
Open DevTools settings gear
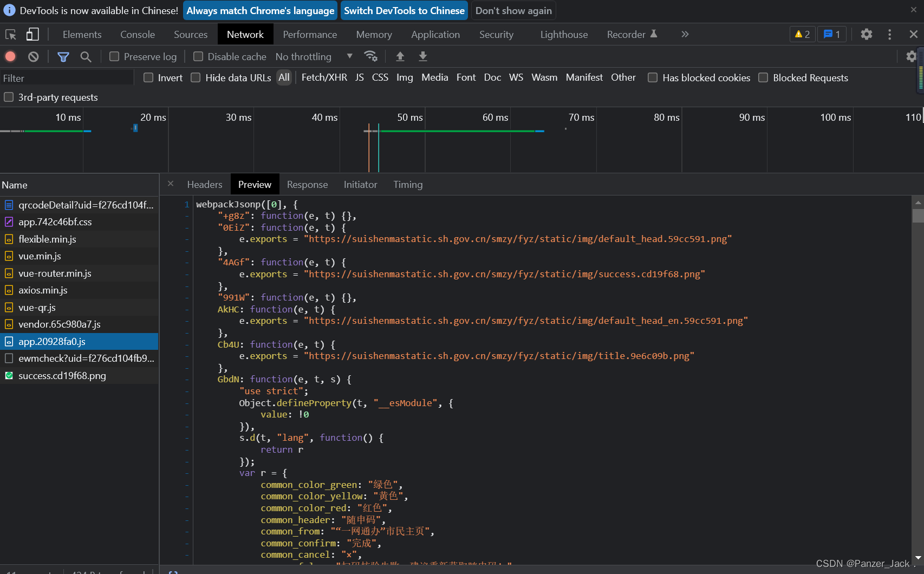[x=867, y=34]
